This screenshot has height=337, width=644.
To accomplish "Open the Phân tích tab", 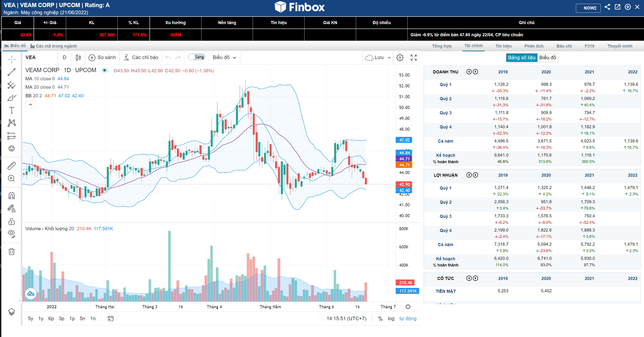I will 534,46.
